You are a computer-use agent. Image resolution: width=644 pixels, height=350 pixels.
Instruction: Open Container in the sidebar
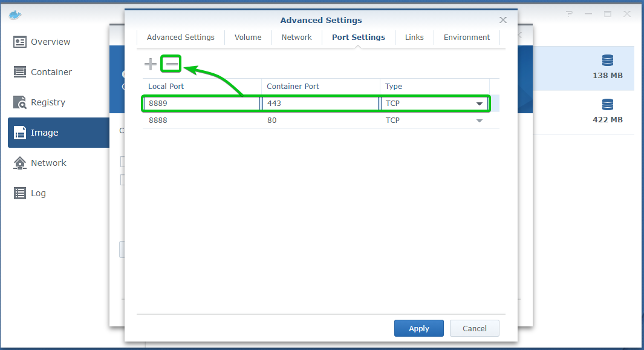59,72
